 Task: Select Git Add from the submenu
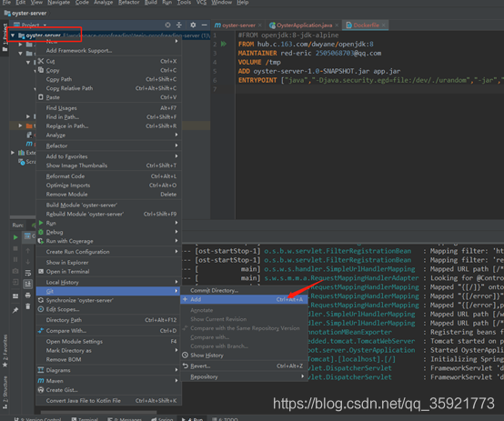coord(244,299)
